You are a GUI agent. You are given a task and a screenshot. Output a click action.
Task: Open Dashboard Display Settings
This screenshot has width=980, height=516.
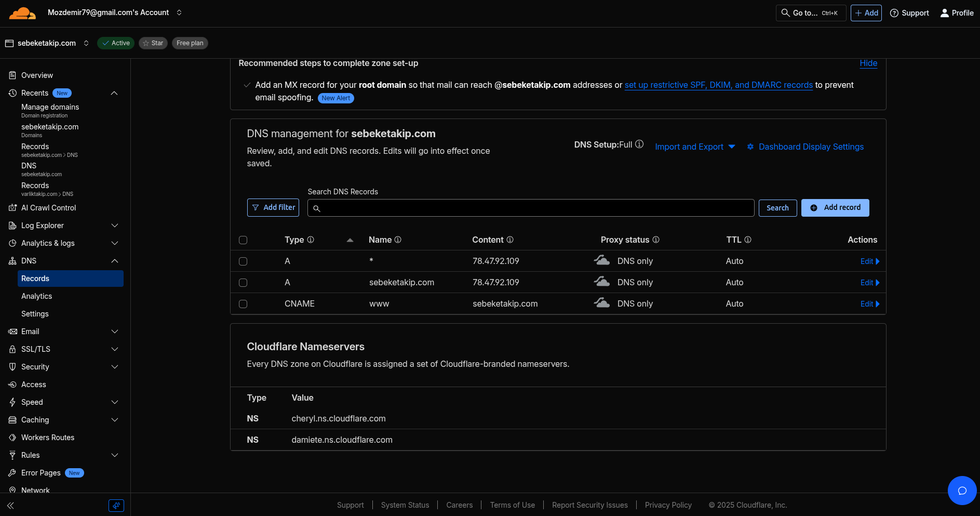pyautogui.click(x=806, y=147)
